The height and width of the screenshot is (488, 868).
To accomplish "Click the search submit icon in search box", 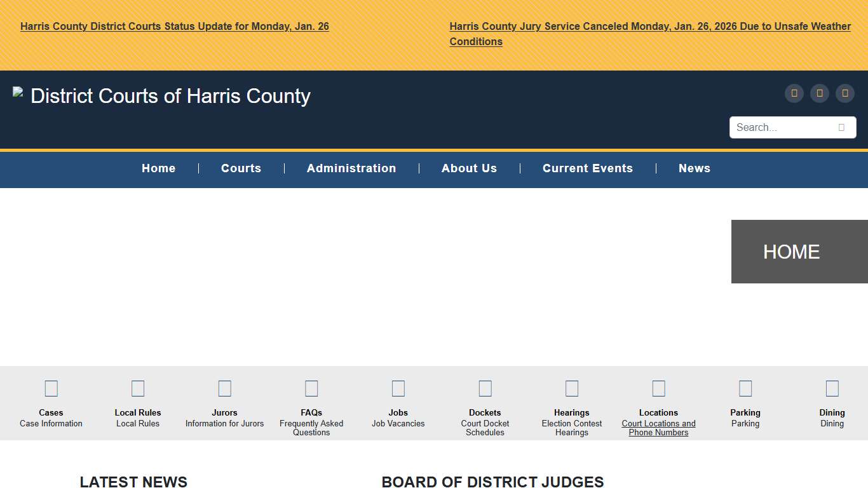I will coord(841,128).
